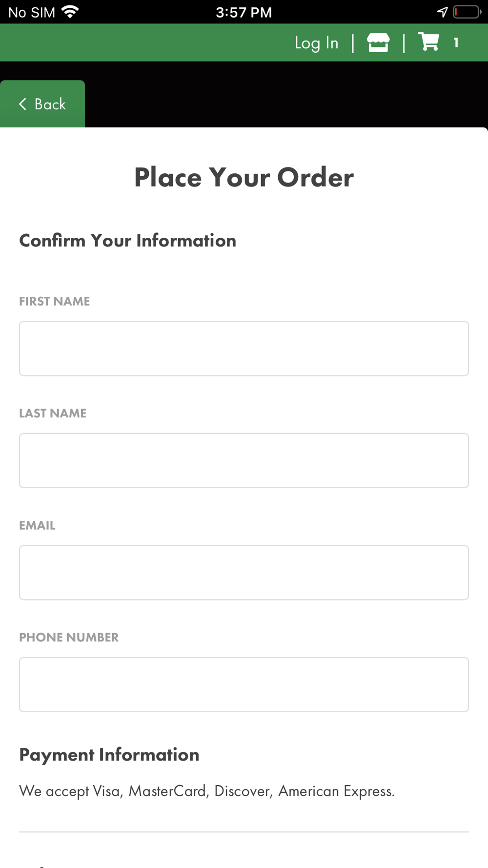Click the PHONE NUMBER field label
Image resolution: width=488 pixels, height=868 pixels.
[69, 637]
